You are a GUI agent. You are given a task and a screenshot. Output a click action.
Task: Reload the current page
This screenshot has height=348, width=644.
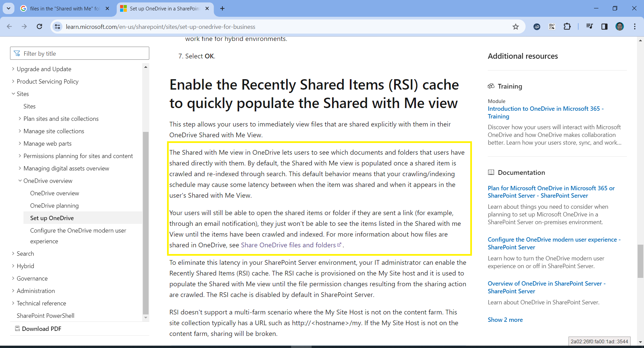(39, 27)
